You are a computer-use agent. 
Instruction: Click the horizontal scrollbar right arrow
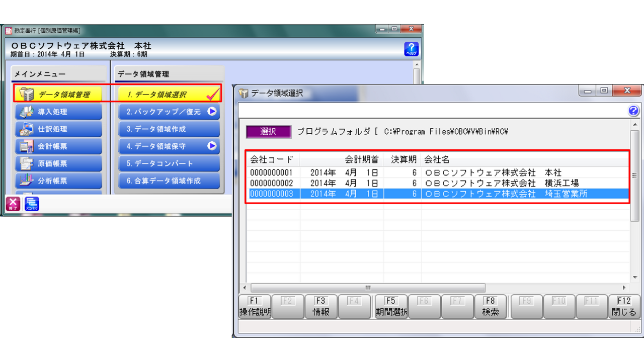625,288
